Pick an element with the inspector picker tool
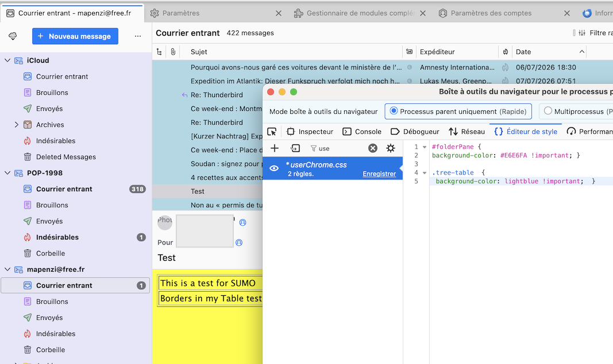The image size is (613, 364). [x=272, y=131]
